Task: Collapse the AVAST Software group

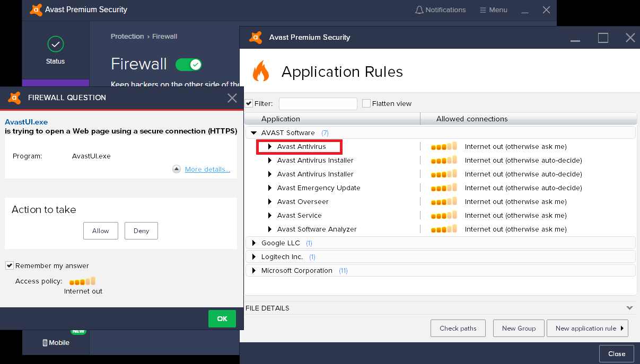Action: [x=254, y=133]
